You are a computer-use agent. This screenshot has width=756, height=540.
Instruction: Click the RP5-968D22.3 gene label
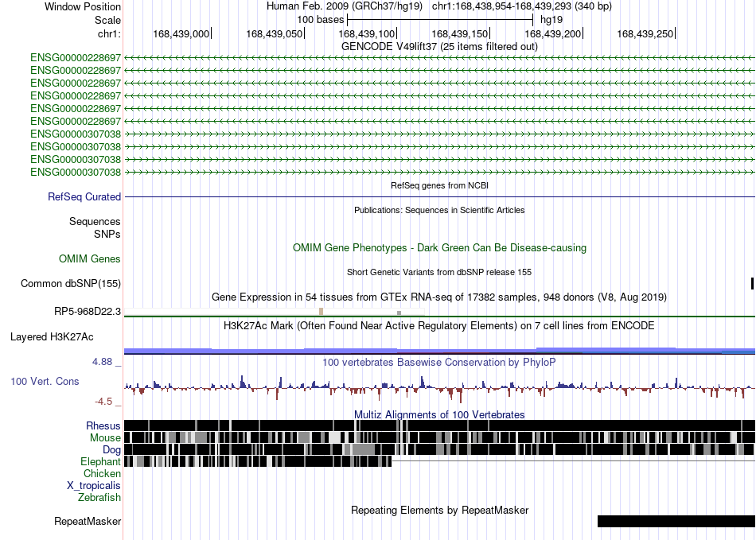pos(88,312)
